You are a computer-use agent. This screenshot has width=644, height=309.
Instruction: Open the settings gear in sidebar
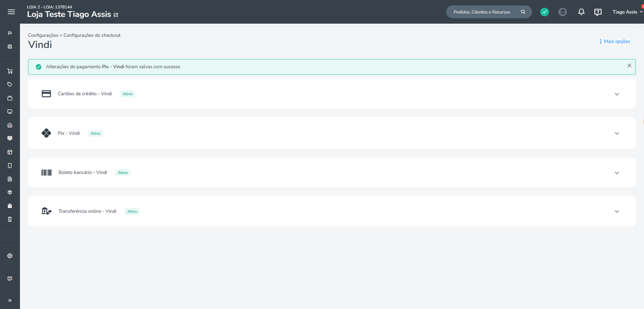click(x=10, y=256)
